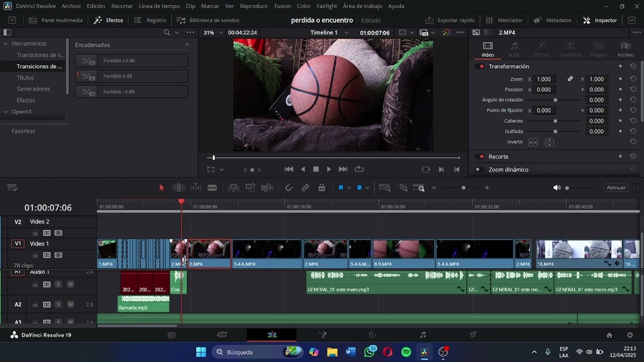Mute track Audio 1 with M button

pos(70,285)
